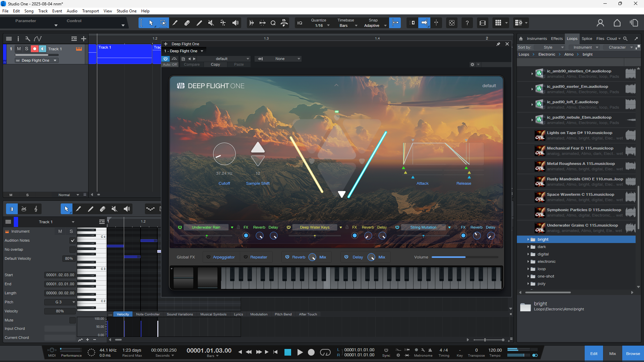
Task: Open the Pitch G 3 dropdown
Action: click(60, 302)
